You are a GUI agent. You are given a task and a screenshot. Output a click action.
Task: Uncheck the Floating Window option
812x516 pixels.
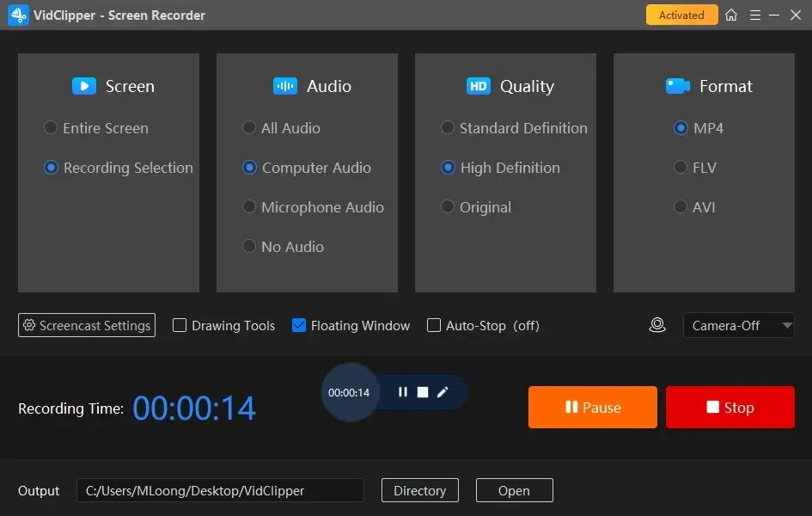[300, 325]
